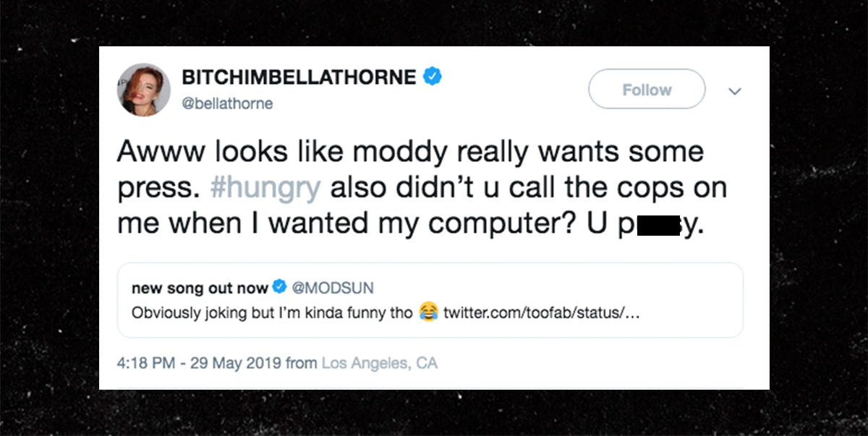The image size is (868, 436).
Task: Click the blue verified badge beside BITCHIMBELLATHORNE
Action: [433, 77]
